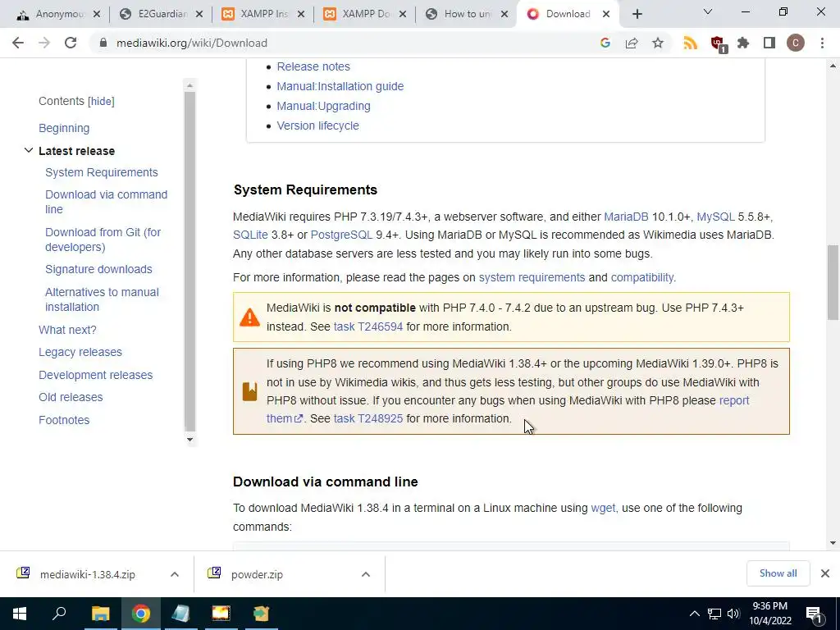
Task: Switch to the XAMPP Do tab
Action: point(364,14)
